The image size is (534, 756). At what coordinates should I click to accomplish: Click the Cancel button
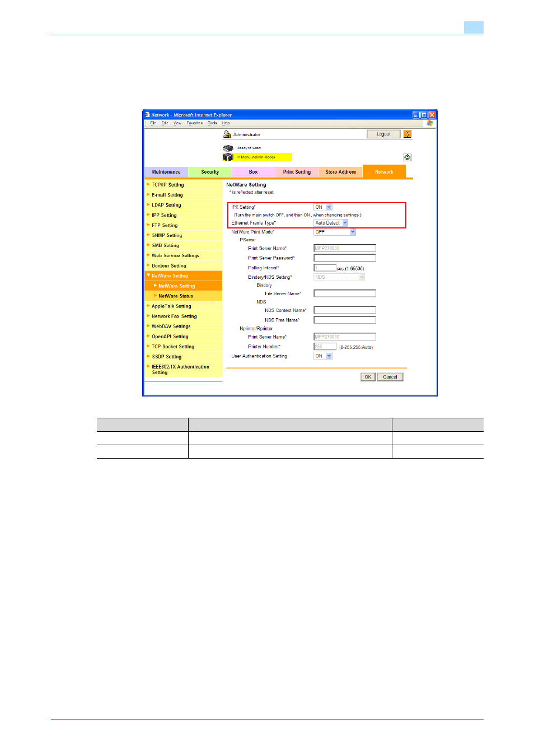[390, 377]
